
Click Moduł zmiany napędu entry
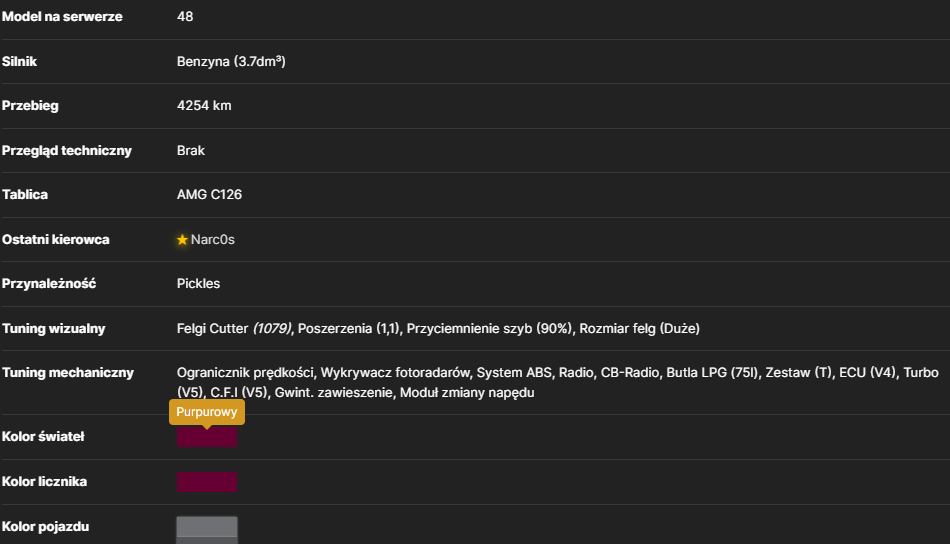467,393
